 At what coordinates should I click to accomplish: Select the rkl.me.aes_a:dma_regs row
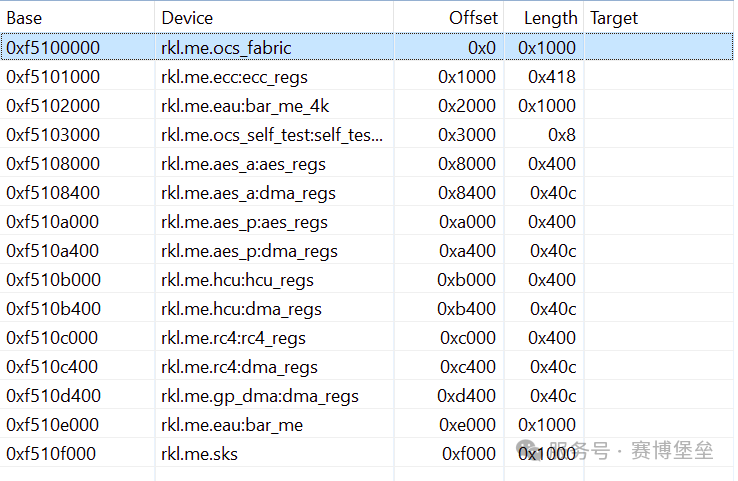pyautogui.click(x=367, y=192)
